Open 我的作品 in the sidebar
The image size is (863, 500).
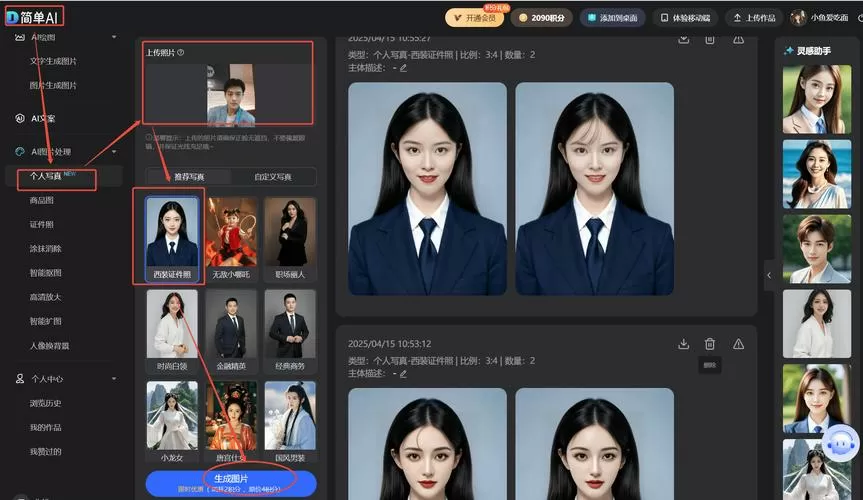[x=45, y=427]
